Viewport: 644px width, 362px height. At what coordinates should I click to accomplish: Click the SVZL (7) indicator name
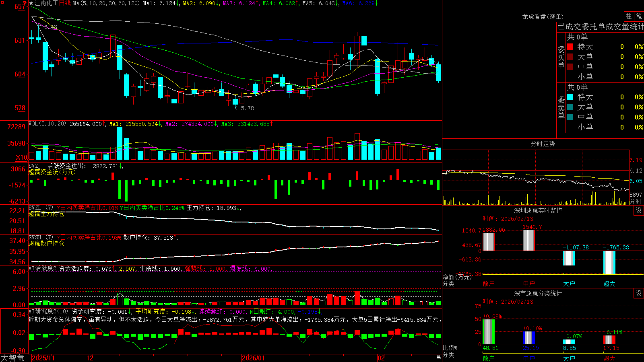pyautogui.click(x=41, y=208)
